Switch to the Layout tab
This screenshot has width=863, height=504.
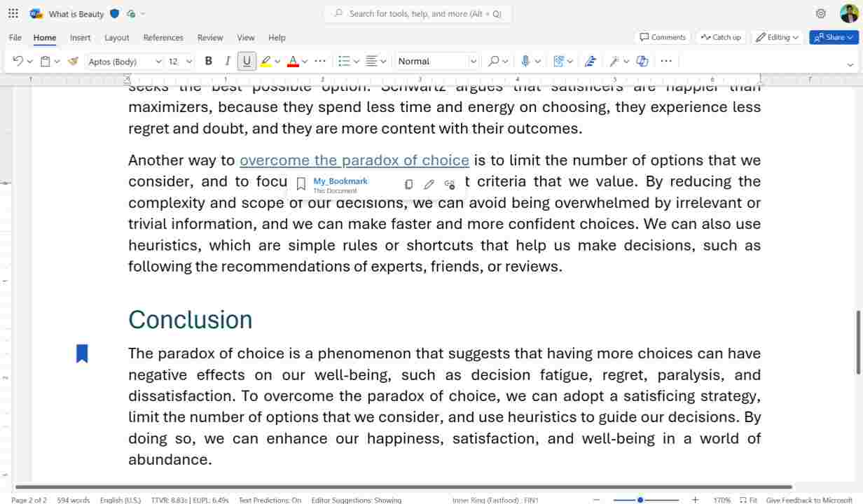(117, 38)
